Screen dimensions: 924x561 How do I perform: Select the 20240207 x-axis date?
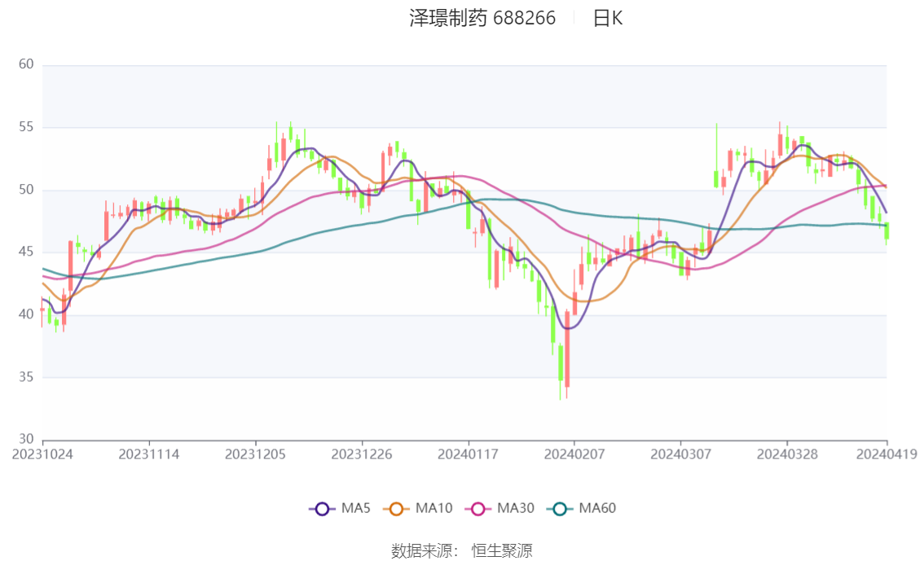coord(574,454)
